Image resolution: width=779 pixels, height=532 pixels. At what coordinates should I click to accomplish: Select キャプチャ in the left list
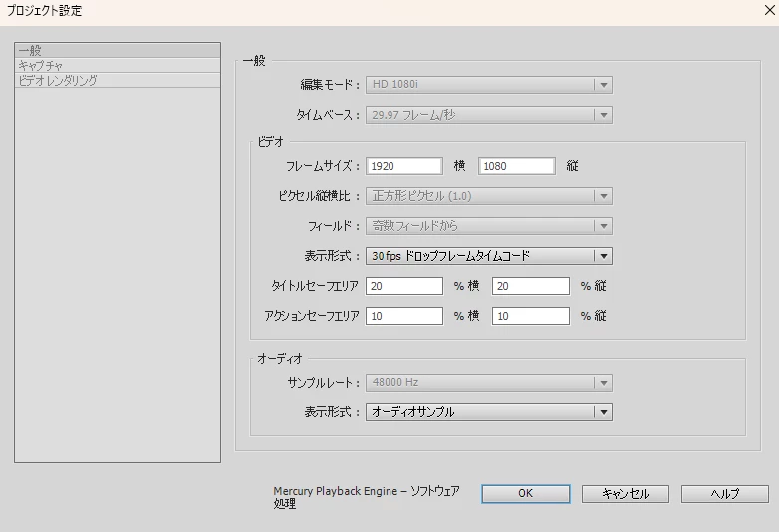coord(118,65)
